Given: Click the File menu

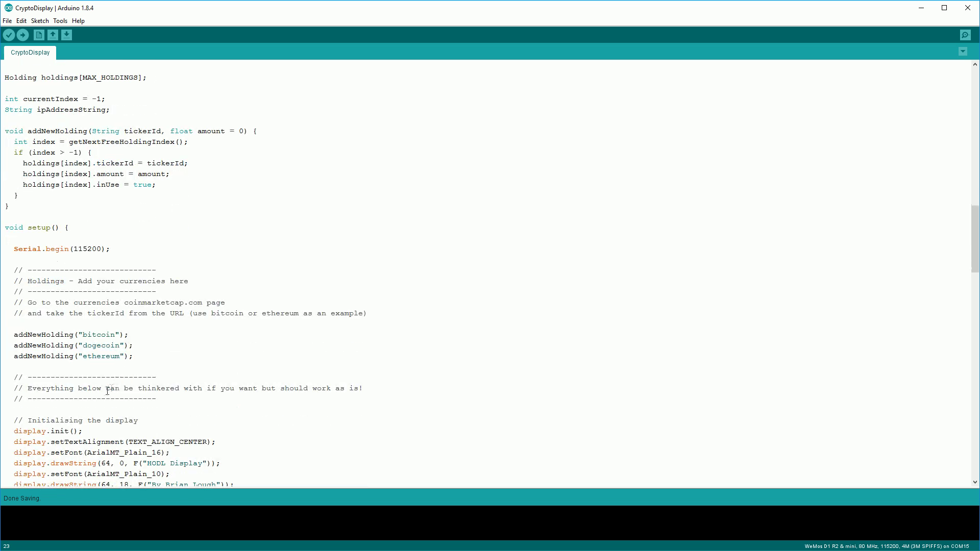Looking at the screenshot, I should [8, 21].
